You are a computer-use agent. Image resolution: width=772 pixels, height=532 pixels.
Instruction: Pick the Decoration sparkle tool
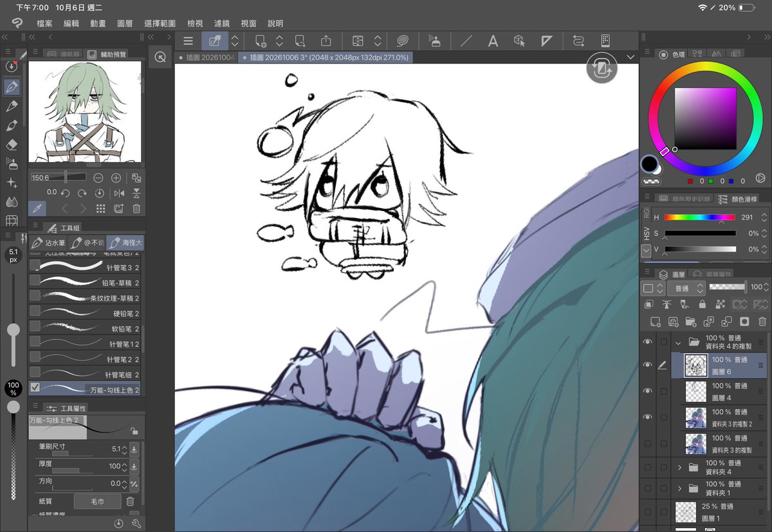[12, 183]
